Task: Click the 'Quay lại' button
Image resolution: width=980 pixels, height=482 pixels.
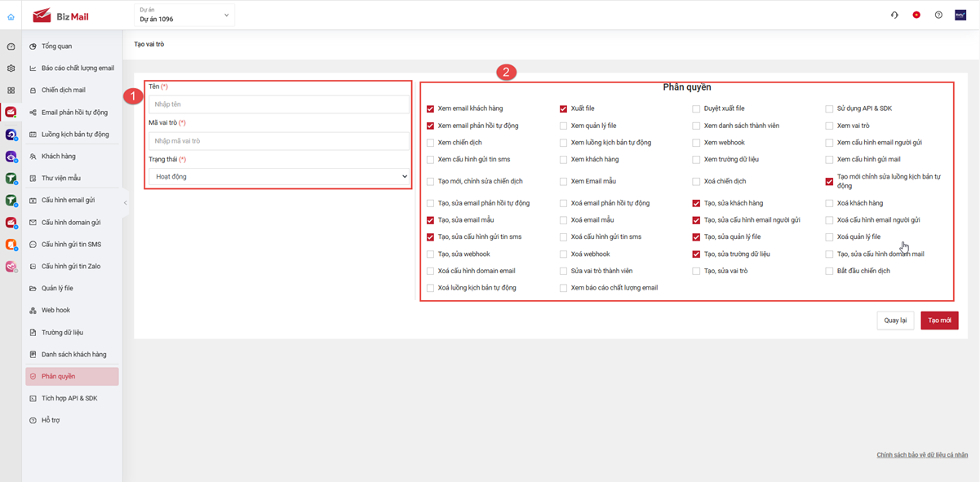Action: coord(895,321)
